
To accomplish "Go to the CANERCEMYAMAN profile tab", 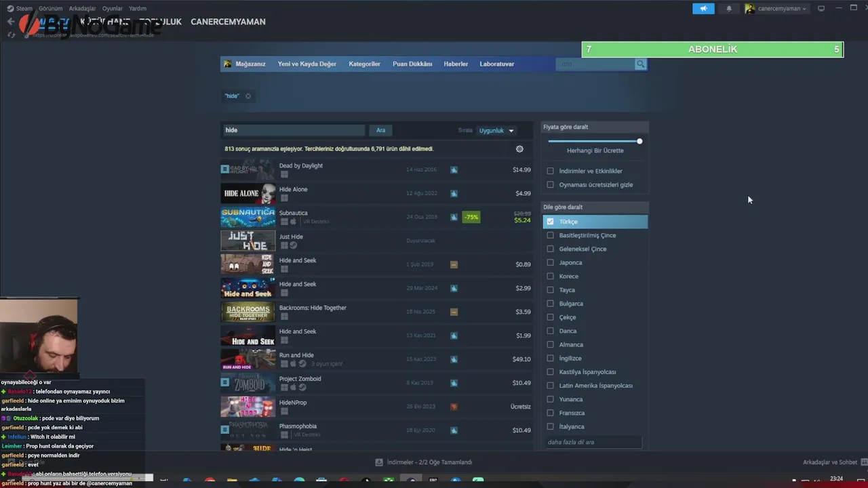I will [228, 22].
